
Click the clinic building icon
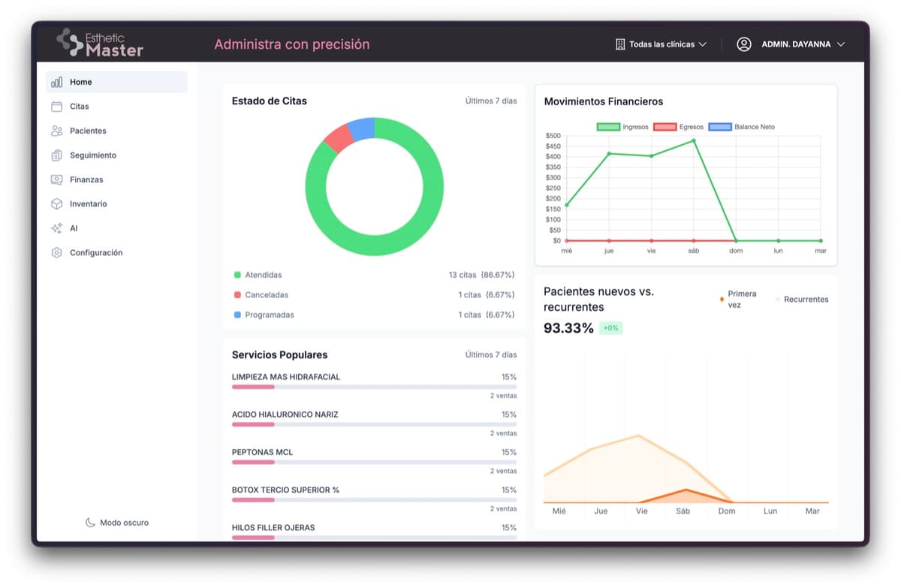point(620,44)
